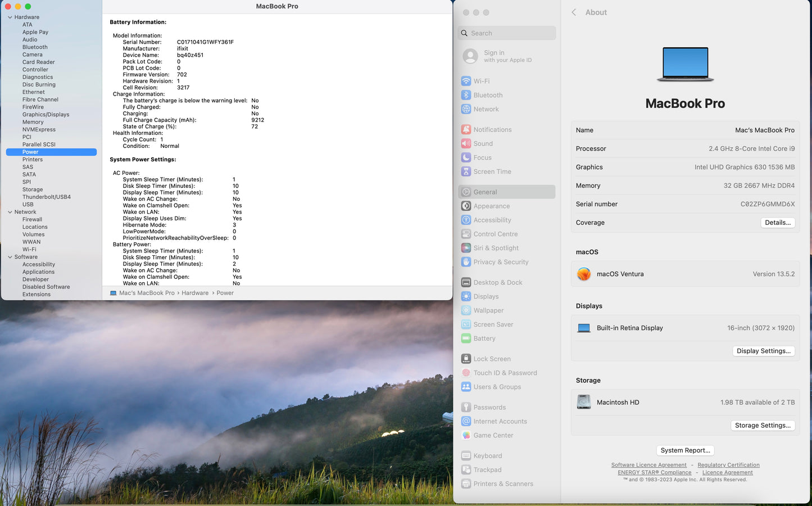Viewport: 812px width, 506px height.
Task: Open the Privacy & Security settings pane
Action: pyautogui.click(x=500, y=262)
